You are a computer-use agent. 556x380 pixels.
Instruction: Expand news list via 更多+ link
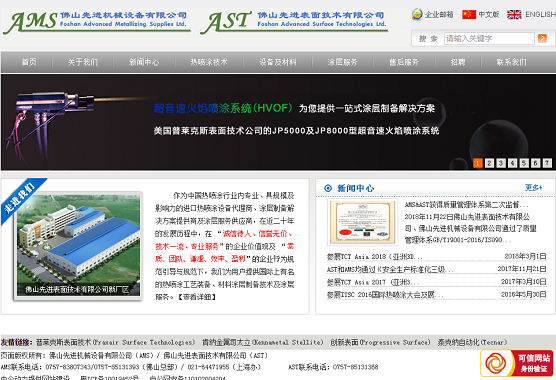tap(534, 188)
